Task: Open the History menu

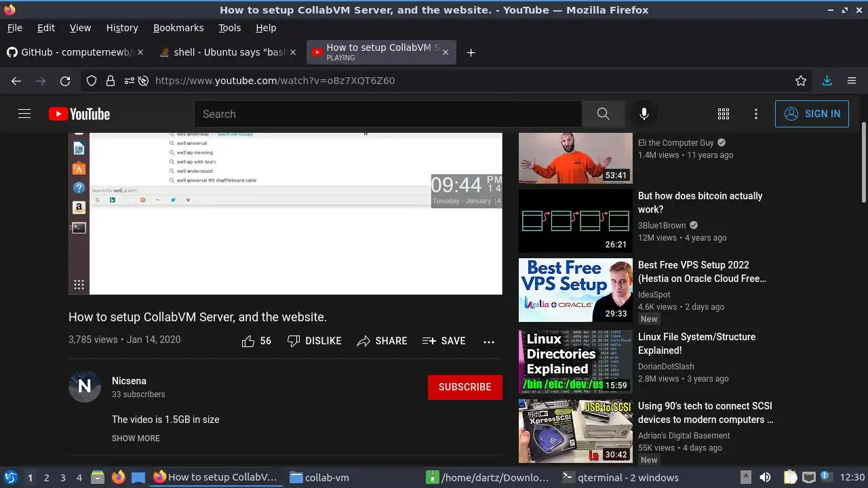Action: (x=122, y=28)
